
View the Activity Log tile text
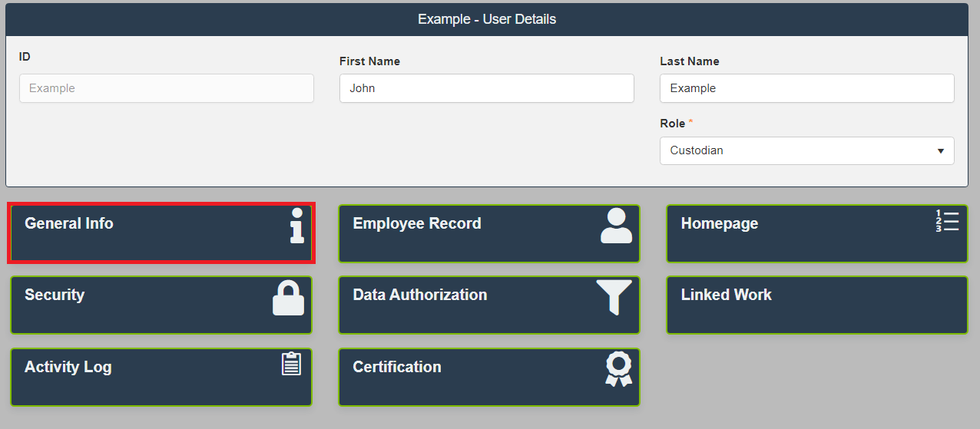pyautogui.click(x=68, y=367)
